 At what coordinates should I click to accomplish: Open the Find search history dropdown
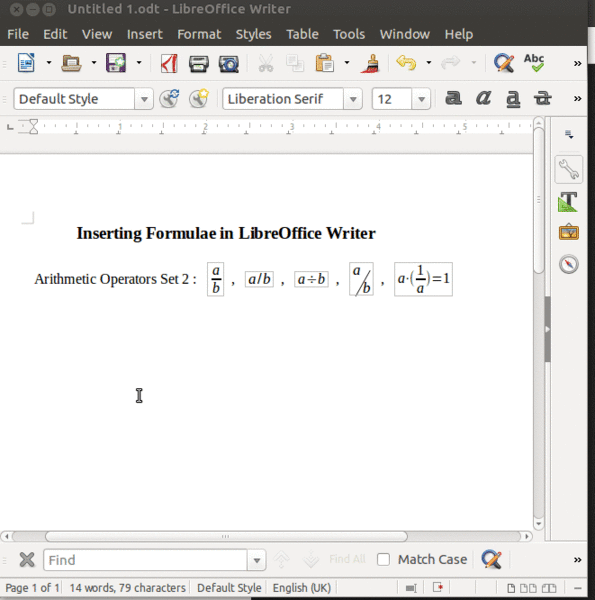[x=257, y=560]
